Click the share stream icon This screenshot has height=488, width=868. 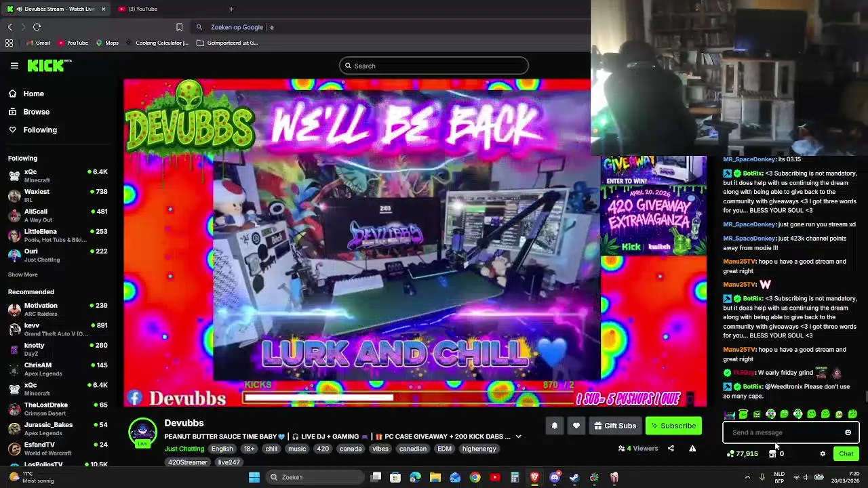click(x=671, y=448)
